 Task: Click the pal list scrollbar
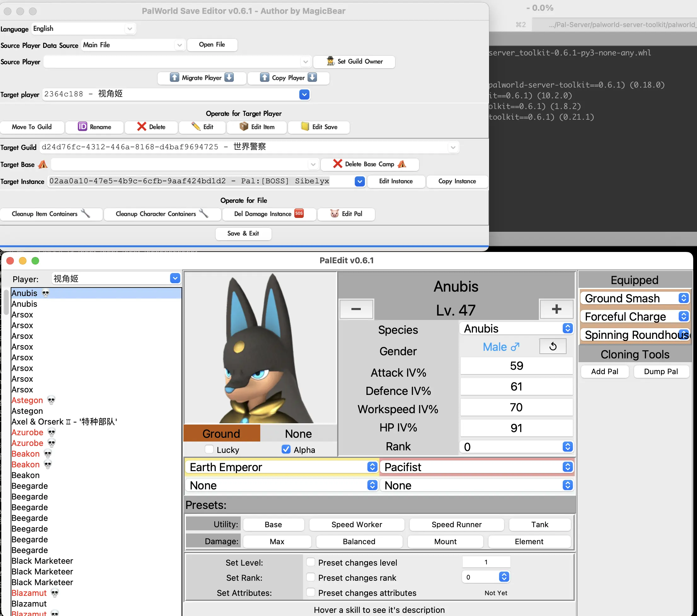point(6,302)
